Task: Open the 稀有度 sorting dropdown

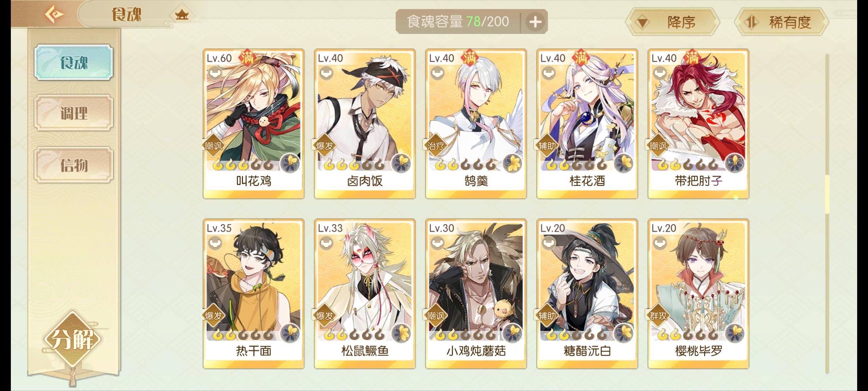Action: 782,22
